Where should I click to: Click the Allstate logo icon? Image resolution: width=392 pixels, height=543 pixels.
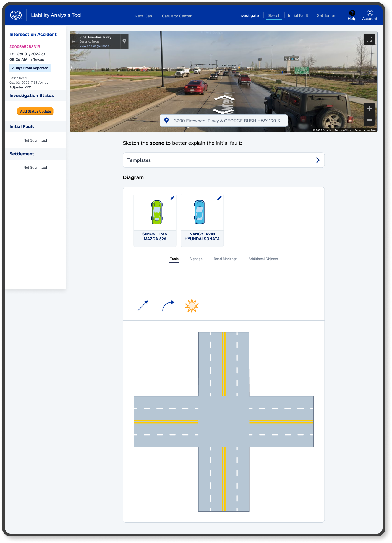point(16,15)
